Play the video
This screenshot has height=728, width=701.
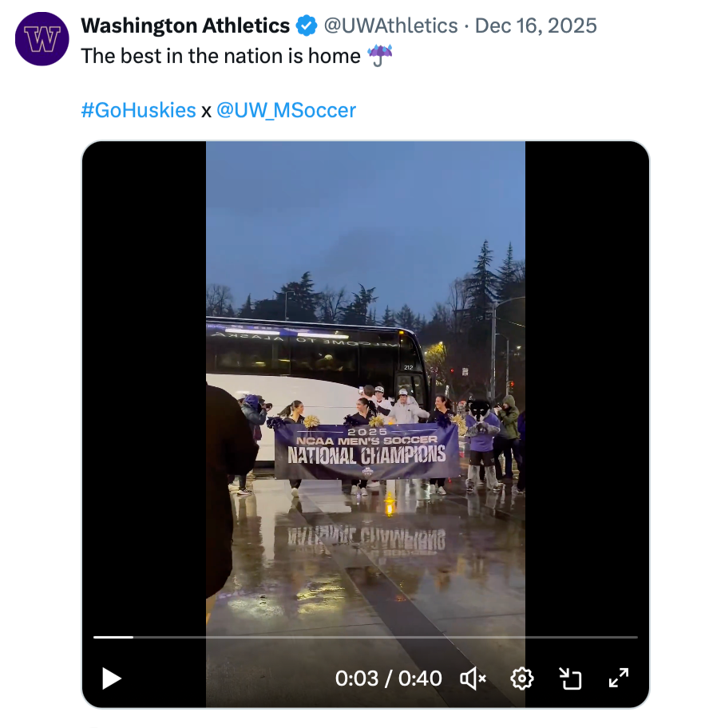click(112, 679)
